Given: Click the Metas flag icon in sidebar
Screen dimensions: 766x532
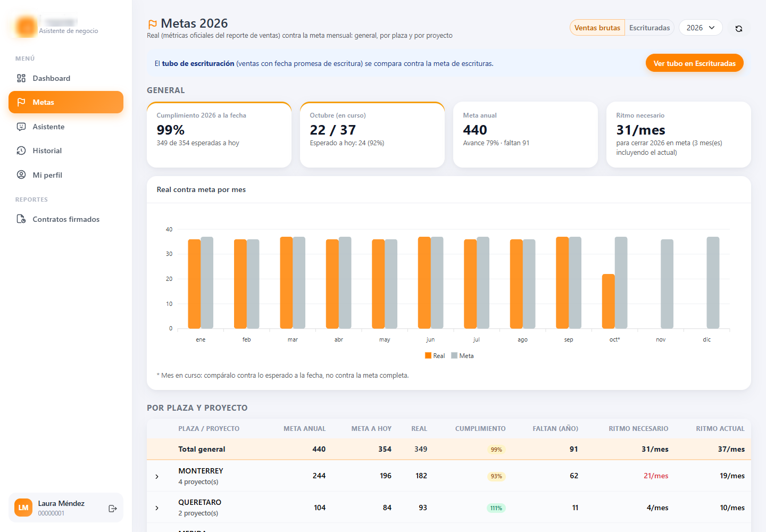Looking at the screenshot, I should pyautogui.click(x=21, y=102).
